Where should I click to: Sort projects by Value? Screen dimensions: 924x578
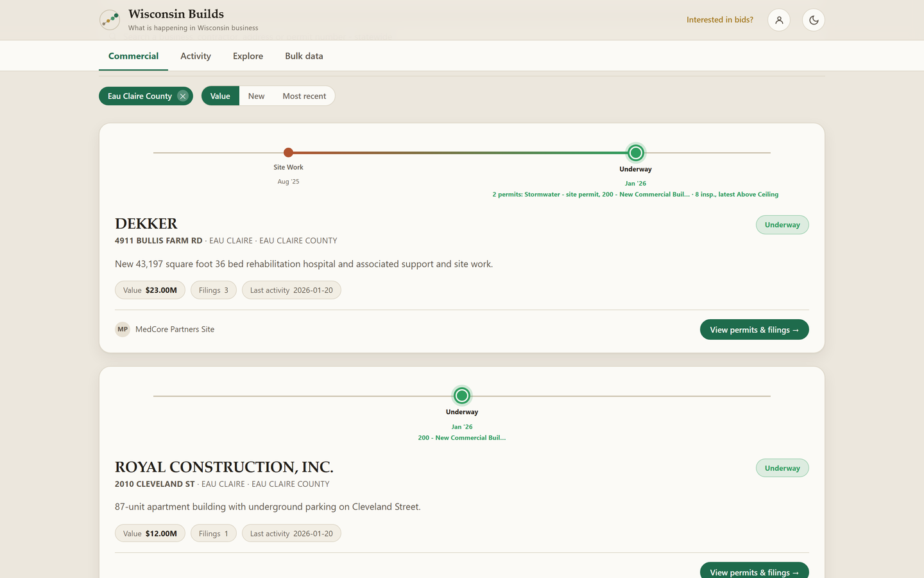click(x=220, y=96)
